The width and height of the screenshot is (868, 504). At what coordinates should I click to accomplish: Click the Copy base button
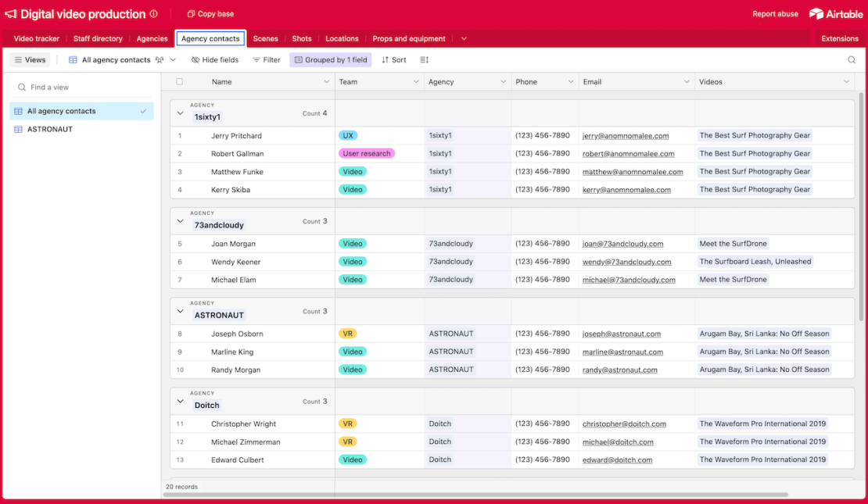[x=210, y=14]
